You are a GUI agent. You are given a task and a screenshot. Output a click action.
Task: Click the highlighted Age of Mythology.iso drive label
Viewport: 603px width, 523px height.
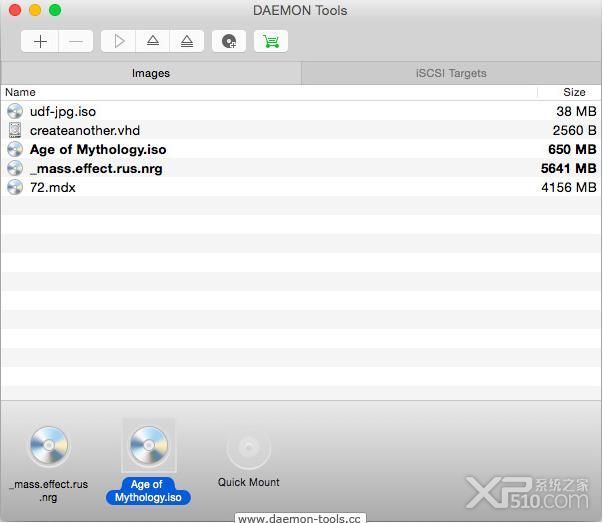coord(148,491)
